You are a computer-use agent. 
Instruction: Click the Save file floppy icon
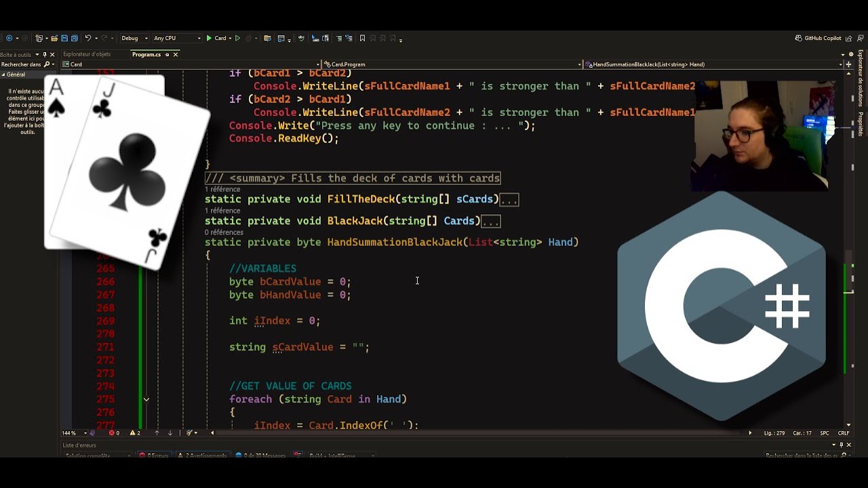[64, 39]
